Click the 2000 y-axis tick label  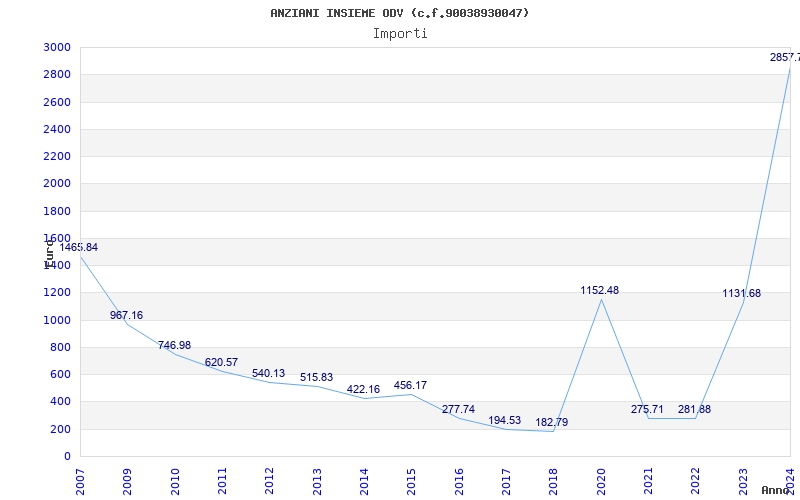[57, 184]
